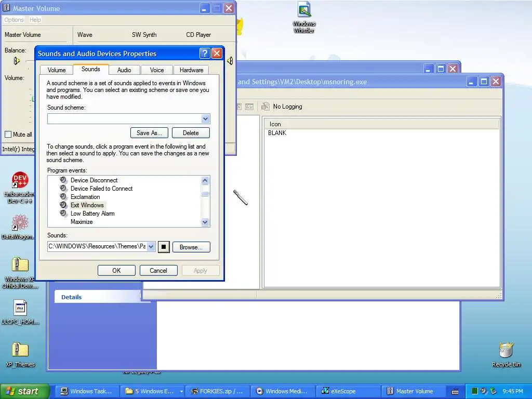Switch to the Audio tab
Screen dimensions: 532x399
(x=124, y=70)
